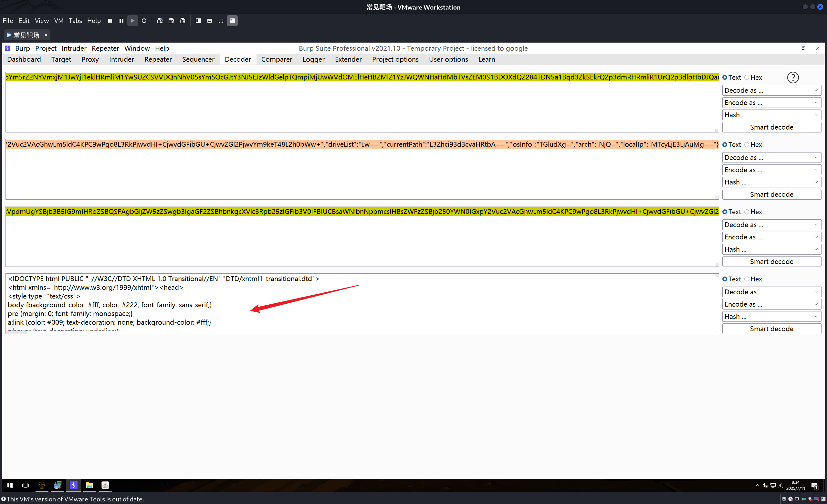Select Hex radio for the second decoder panel
The image size is (827, 504).
[747, 145]
